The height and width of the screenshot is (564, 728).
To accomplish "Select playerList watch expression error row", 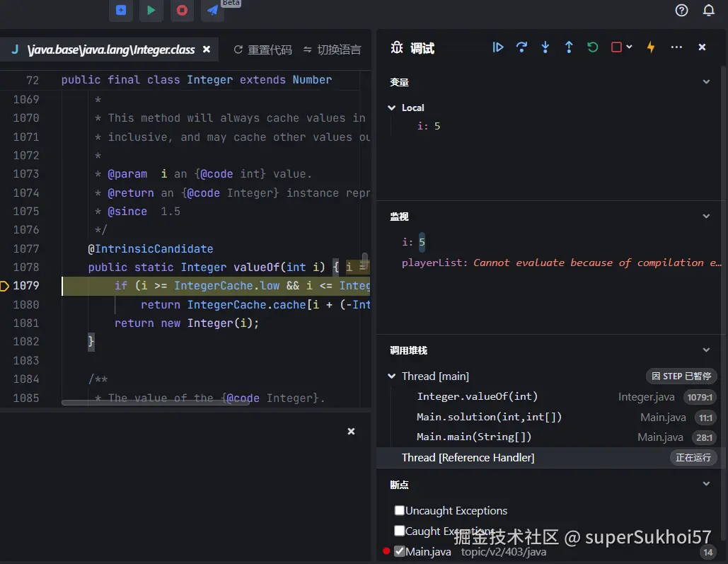I will (x=561, y=263).
